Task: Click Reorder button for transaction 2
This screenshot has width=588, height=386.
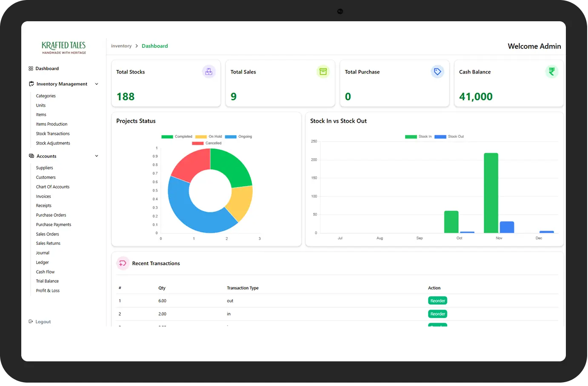Action: coord(437,314)
